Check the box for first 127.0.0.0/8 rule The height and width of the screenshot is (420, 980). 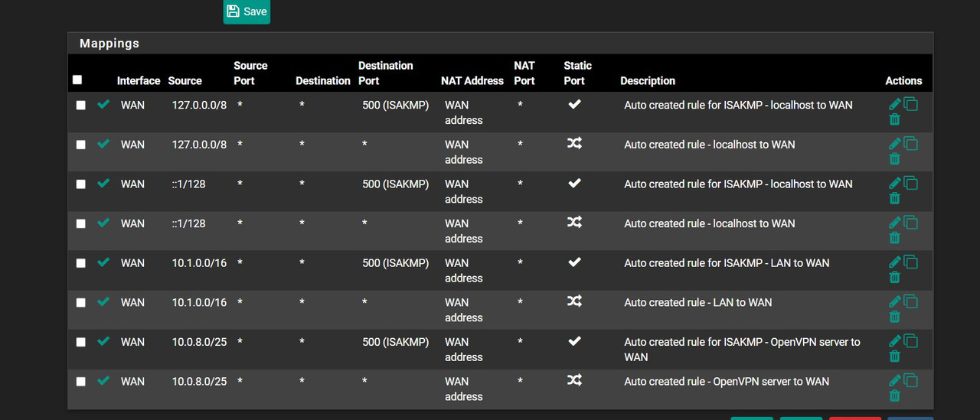tap(81, 105)
